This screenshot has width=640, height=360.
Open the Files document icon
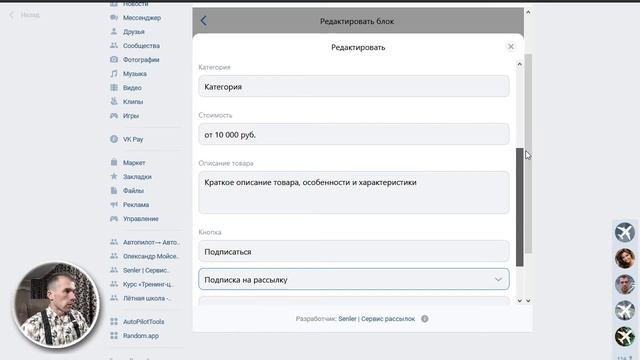pyautogui.click(x=114, y=190)
